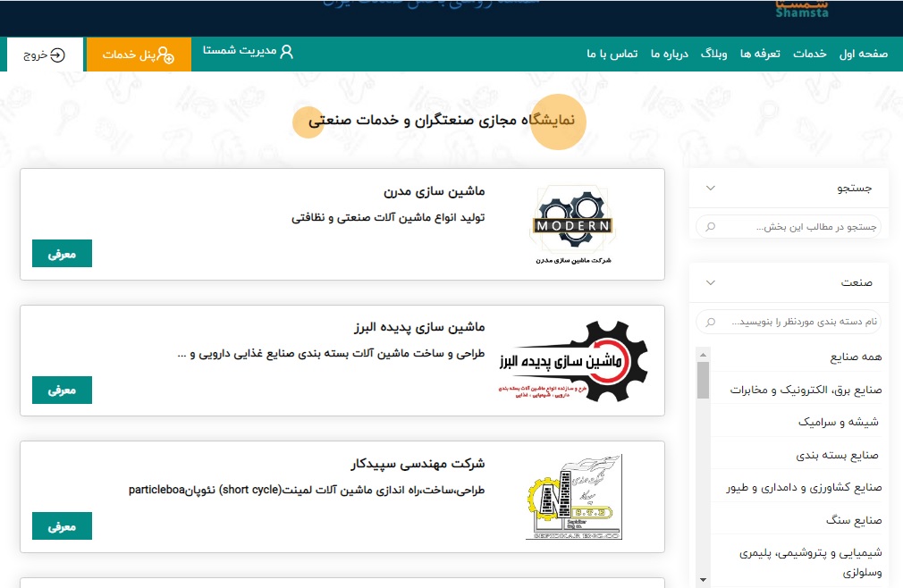Open the پنل خدمات button
903x588 pixels.
(x=139, y=55)
